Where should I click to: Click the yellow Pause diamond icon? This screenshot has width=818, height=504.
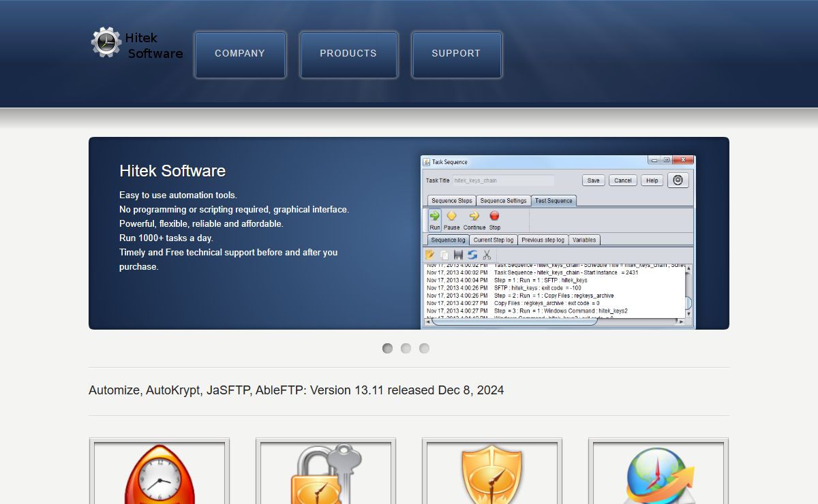[x=451, y=217]
